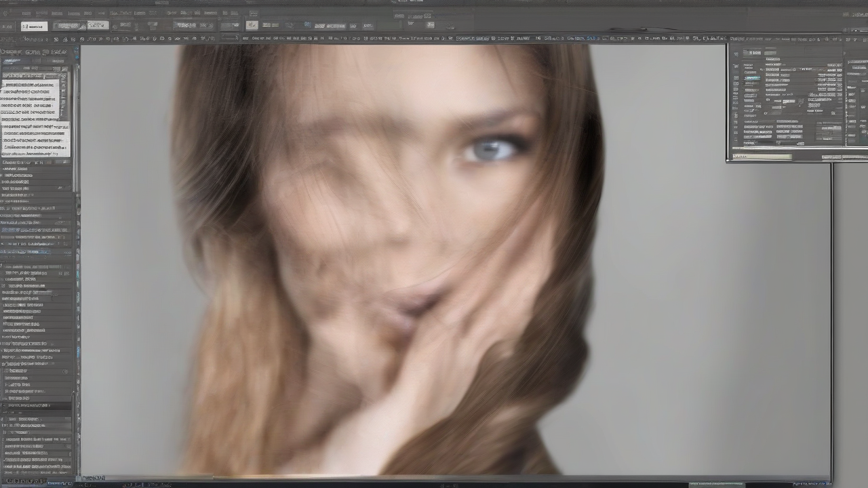Toggle the highlighted square icon in the options bar

click(252, 25)
